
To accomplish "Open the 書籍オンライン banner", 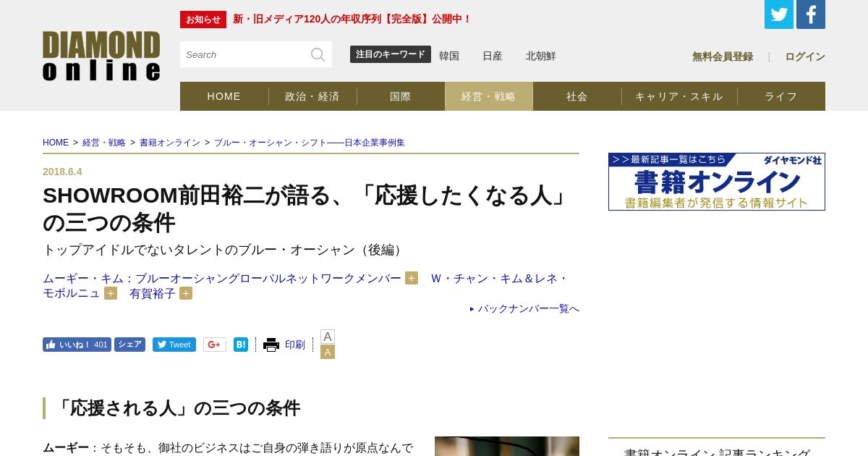I will [717, 182].
